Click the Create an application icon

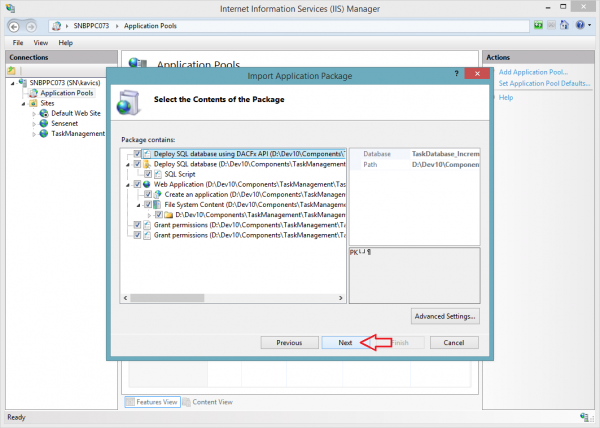[x=158, y=194]
